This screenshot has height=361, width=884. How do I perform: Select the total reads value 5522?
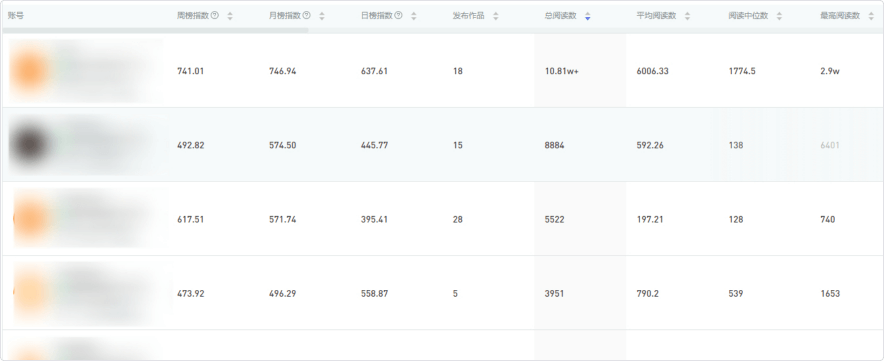click(x=554, y=219)
